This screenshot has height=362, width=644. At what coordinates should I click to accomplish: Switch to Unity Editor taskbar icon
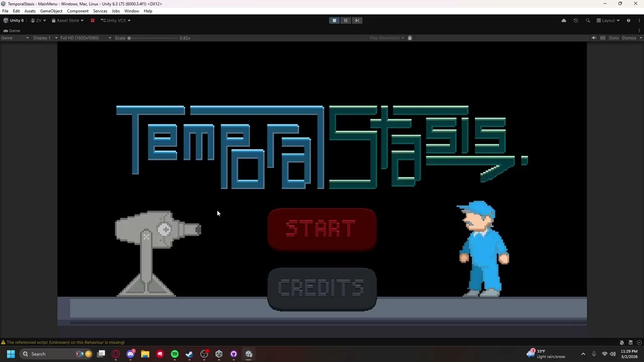coord(249,354)
